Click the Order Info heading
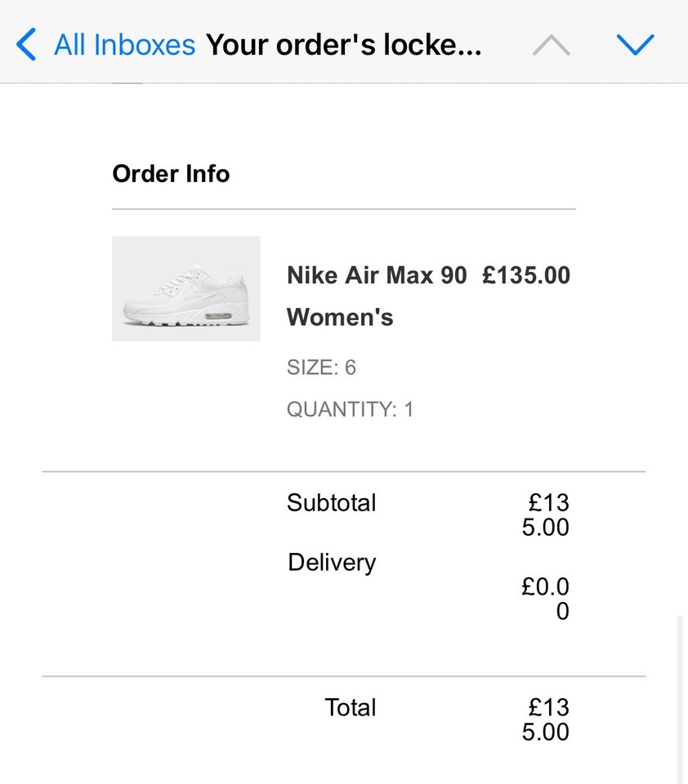The width and height of the screenshot is (688, 784). click(171, 173)
